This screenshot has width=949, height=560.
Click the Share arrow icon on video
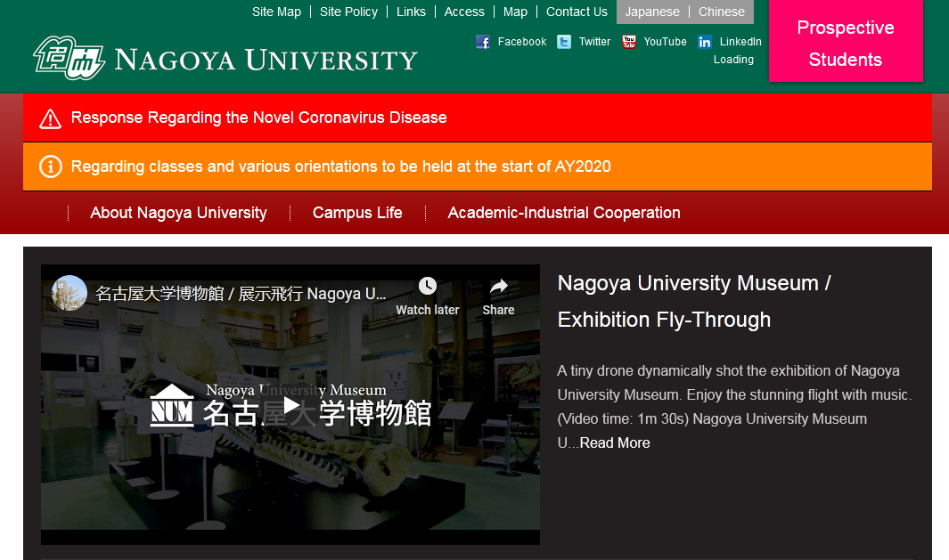499,286
